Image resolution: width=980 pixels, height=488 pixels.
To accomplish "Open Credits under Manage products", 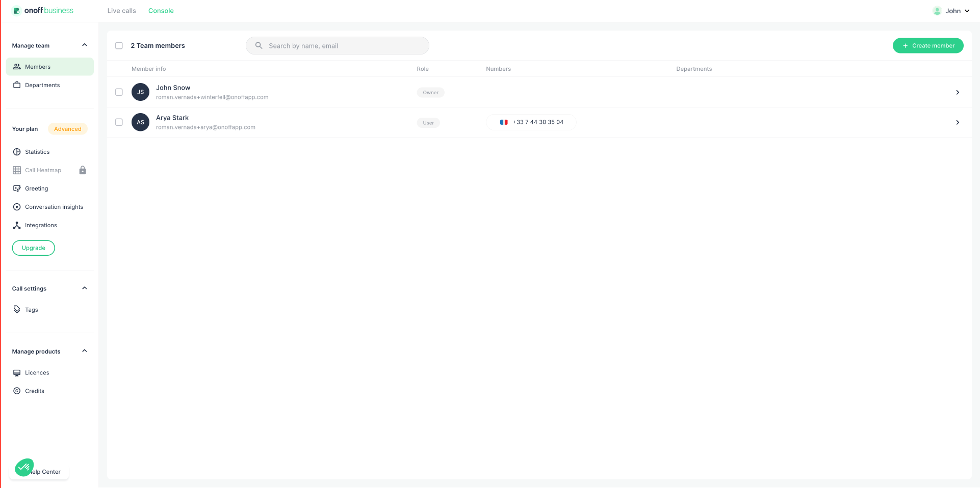I will tap(50, 391).
